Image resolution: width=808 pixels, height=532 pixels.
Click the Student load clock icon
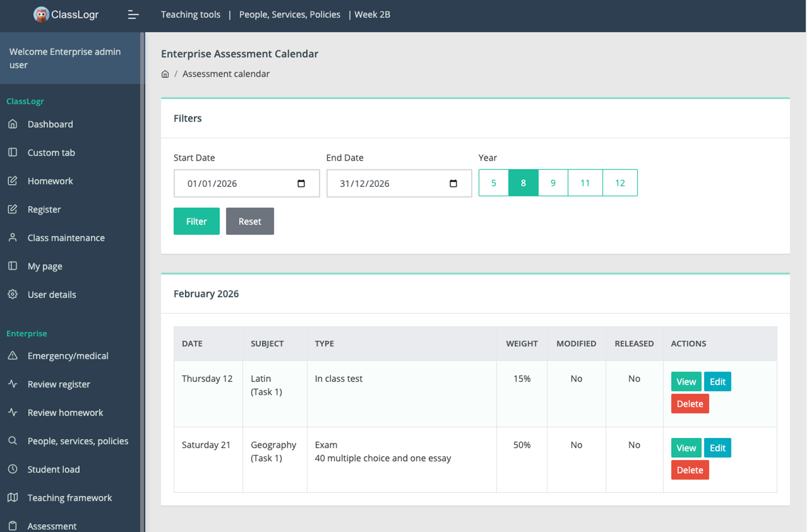click(x=13, y=469)
